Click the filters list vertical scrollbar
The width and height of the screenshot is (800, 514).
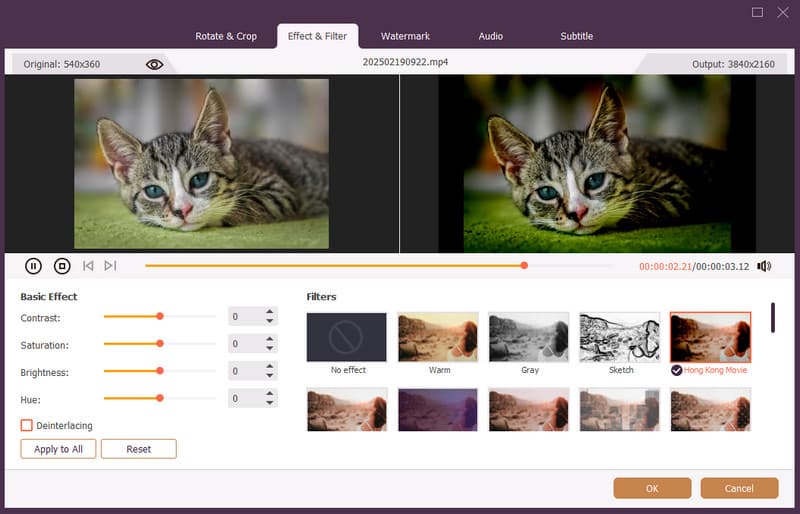(x=772, y=317)
